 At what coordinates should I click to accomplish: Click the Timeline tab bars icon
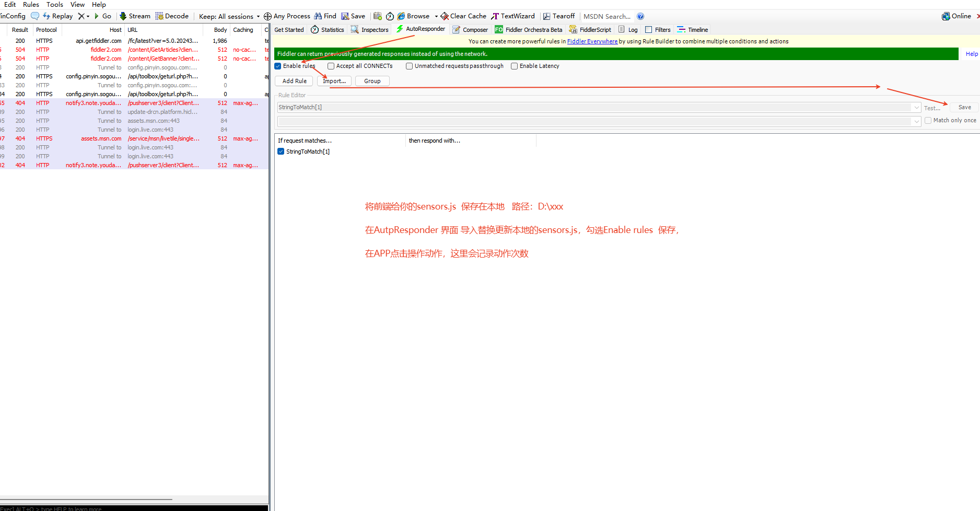coord(681,30)
